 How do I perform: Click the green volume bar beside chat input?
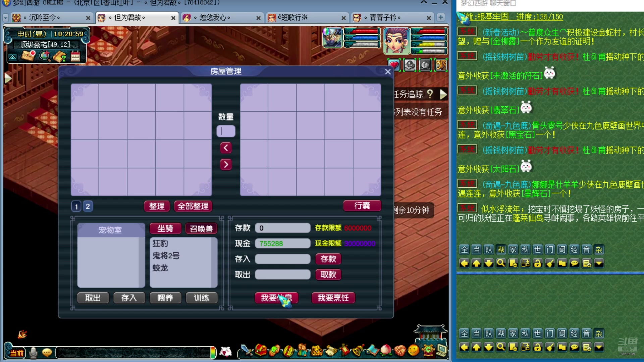pyautogui.click(x=213, y=352)
